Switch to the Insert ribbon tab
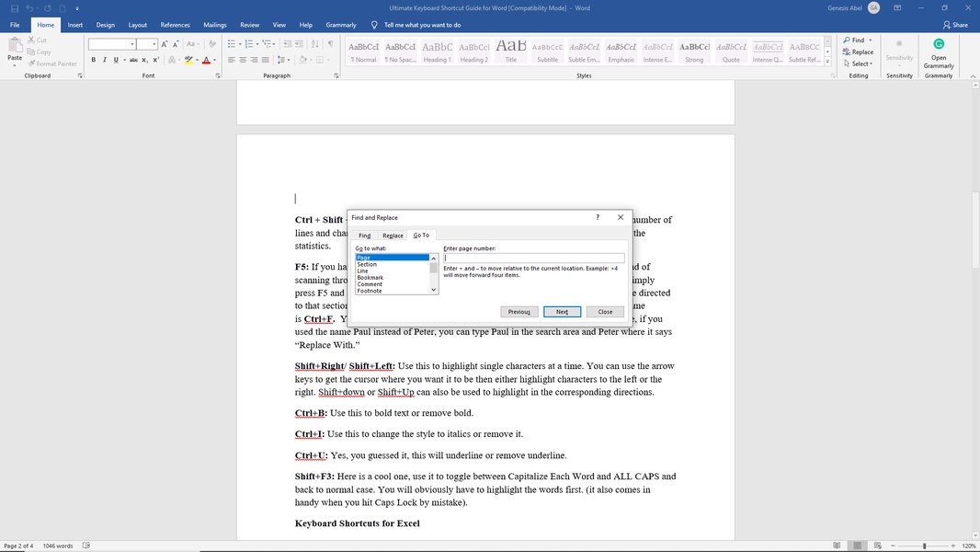Image resolution: width=980 pixels, height=552 pixels. point(75,25)
